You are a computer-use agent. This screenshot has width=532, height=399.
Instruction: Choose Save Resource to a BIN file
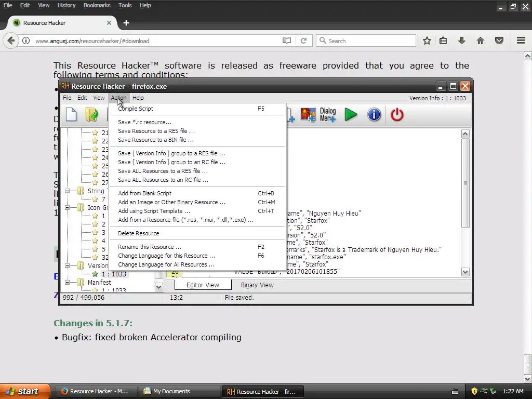[x=197, y=140]
